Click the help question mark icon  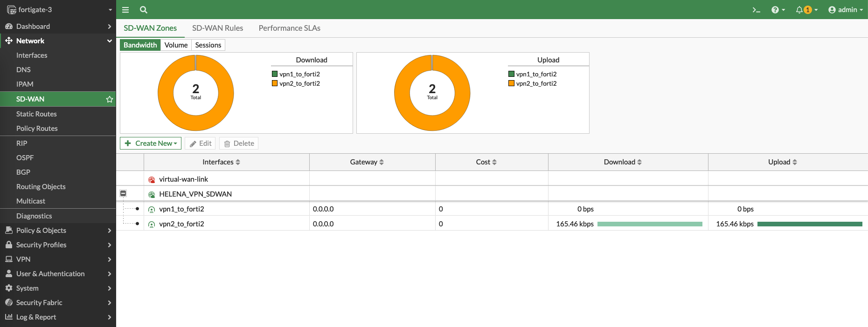pyautogui.click(x=775, y=10)
